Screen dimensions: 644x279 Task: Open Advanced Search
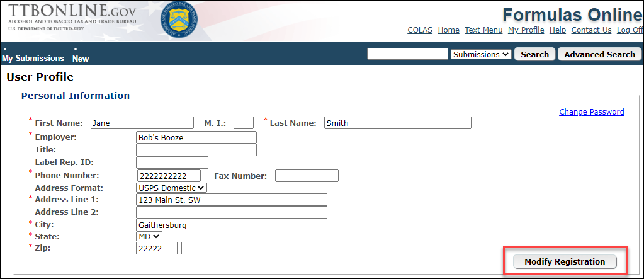(599, 54)
